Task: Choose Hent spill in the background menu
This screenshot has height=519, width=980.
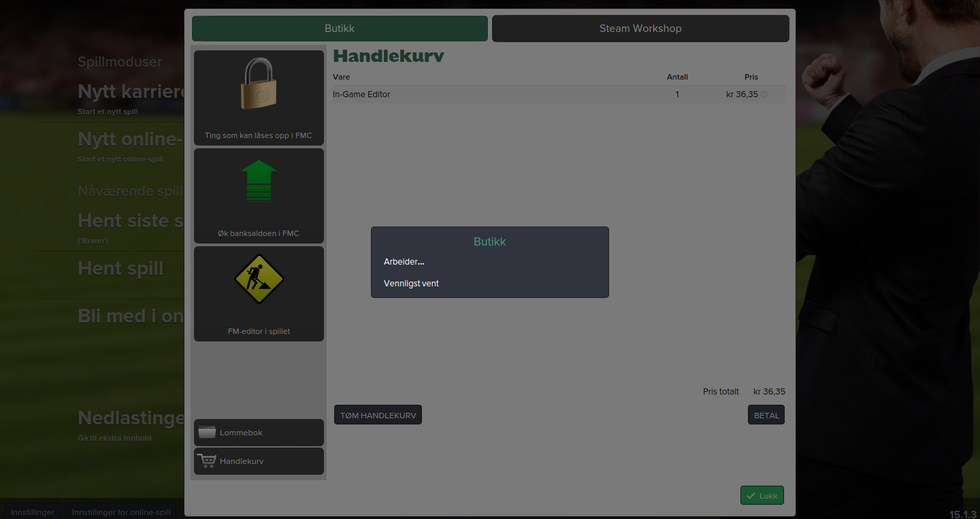Action: pyautogui.click(x=120, y=268)
